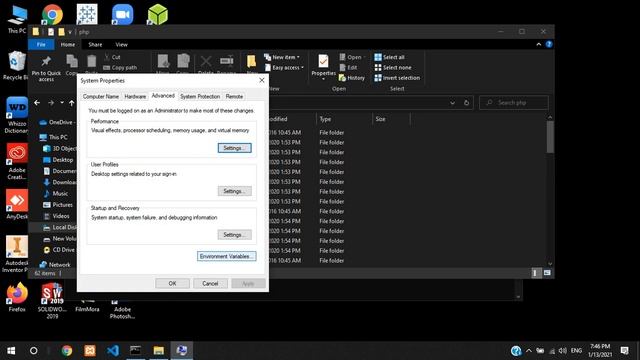The image size is (640, 360).
Task: Click Select all in ribbon
Action: point(389,57)
